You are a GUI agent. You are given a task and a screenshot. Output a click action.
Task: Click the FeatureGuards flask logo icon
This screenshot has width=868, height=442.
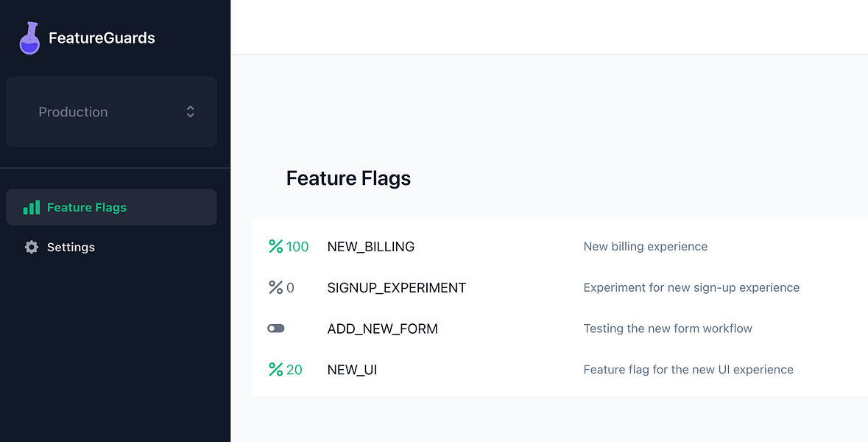point(29,38)
